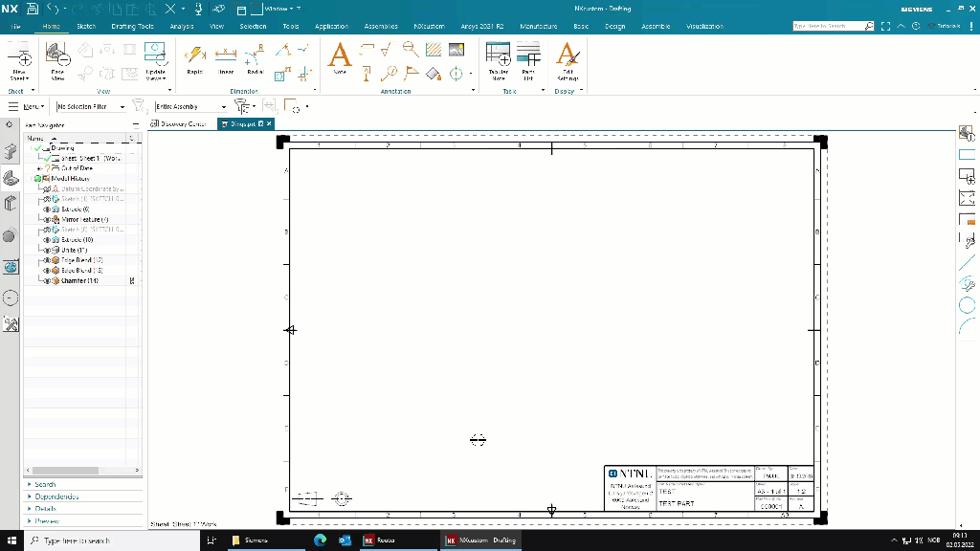980x551 pixels.
Task: Insert a Note annotation
Action: (340, 58)
